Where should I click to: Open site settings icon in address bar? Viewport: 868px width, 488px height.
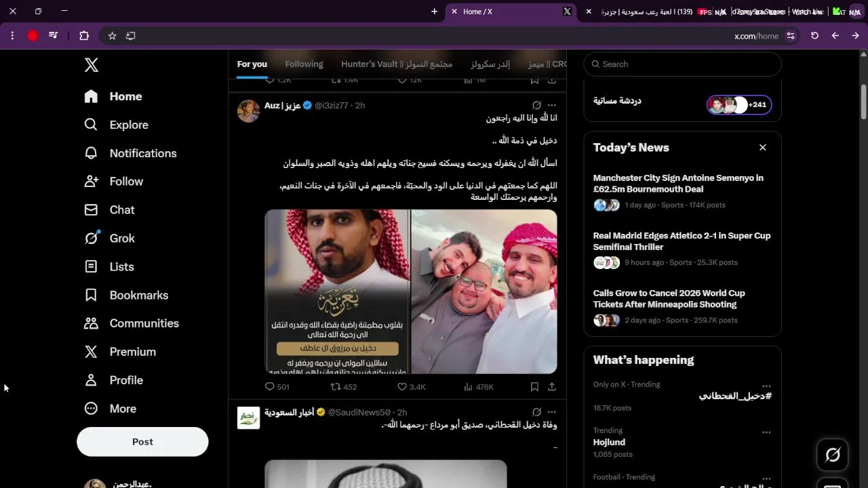pyautogui.click(x=791, y=36)
